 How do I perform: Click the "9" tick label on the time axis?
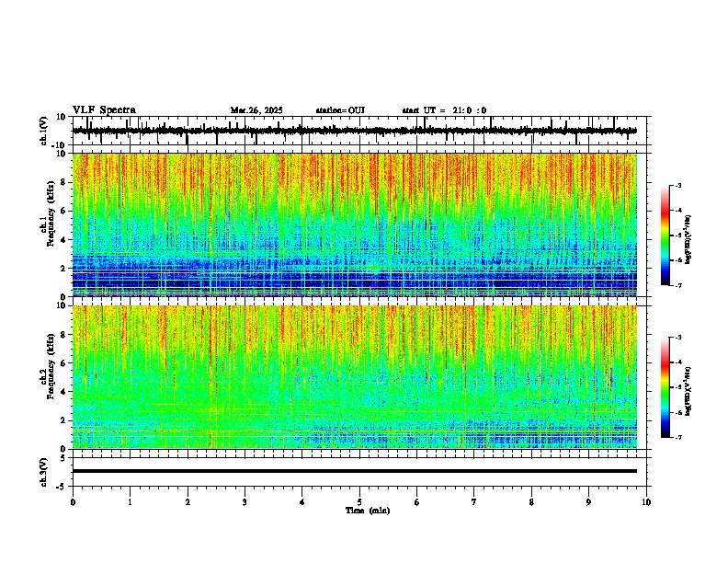[588, 502]
